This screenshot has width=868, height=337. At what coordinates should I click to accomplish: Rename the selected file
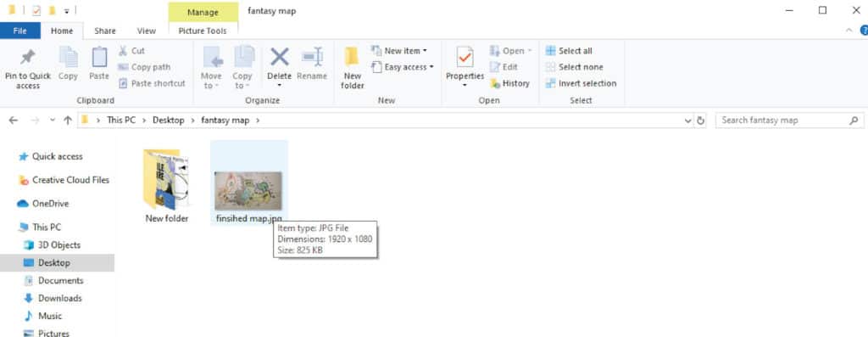312,64
